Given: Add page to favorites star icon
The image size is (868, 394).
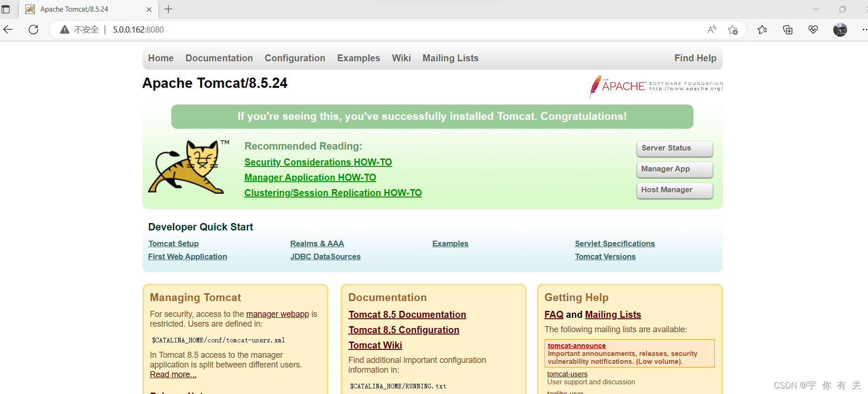Looking at the screenshot, I should (733, 30).
